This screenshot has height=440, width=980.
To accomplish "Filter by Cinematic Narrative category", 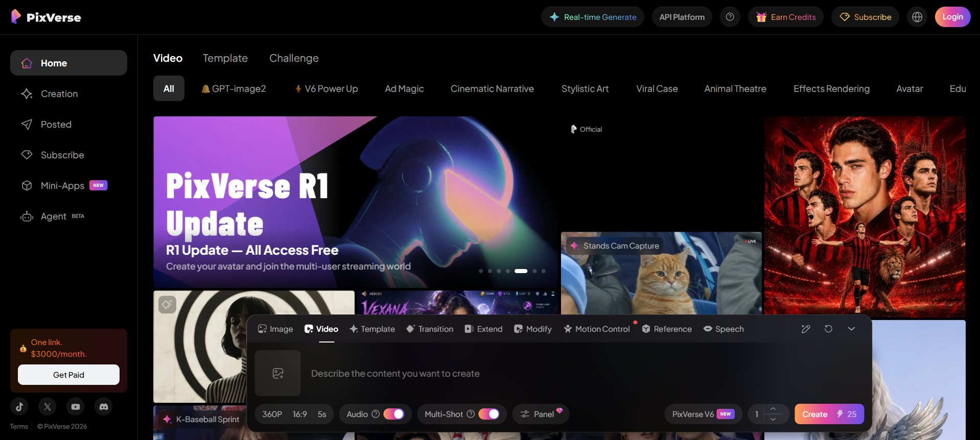I will [492, 88].
